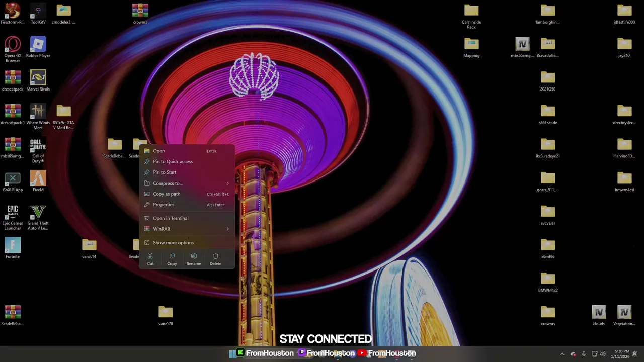Select the vanz170 folder icon

[x=166, y=315]
